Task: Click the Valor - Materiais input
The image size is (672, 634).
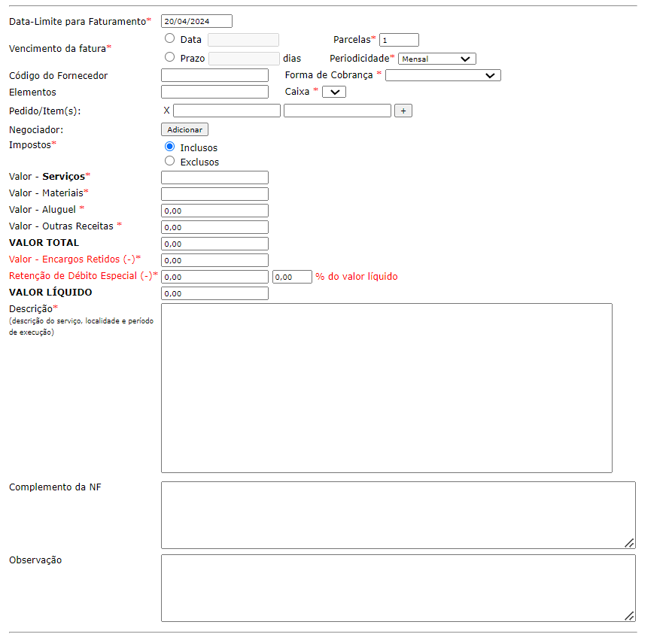Action: [x=214, y=194]
